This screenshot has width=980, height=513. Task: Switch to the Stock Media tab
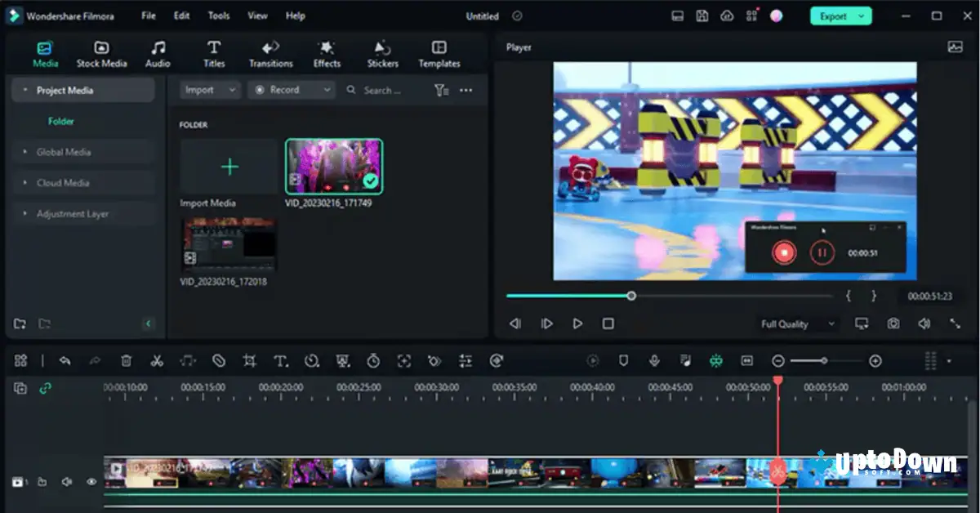click(x=101, y=52)
